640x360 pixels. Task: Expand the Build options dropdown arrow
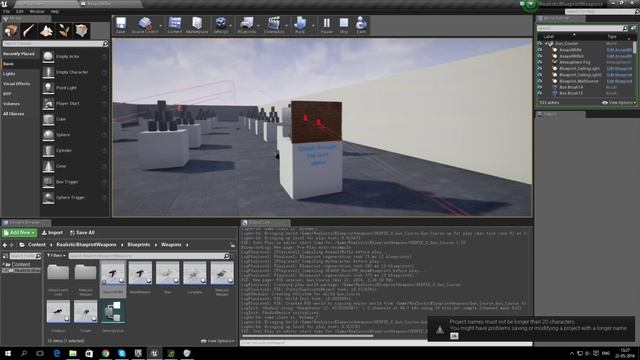point(313,26)
